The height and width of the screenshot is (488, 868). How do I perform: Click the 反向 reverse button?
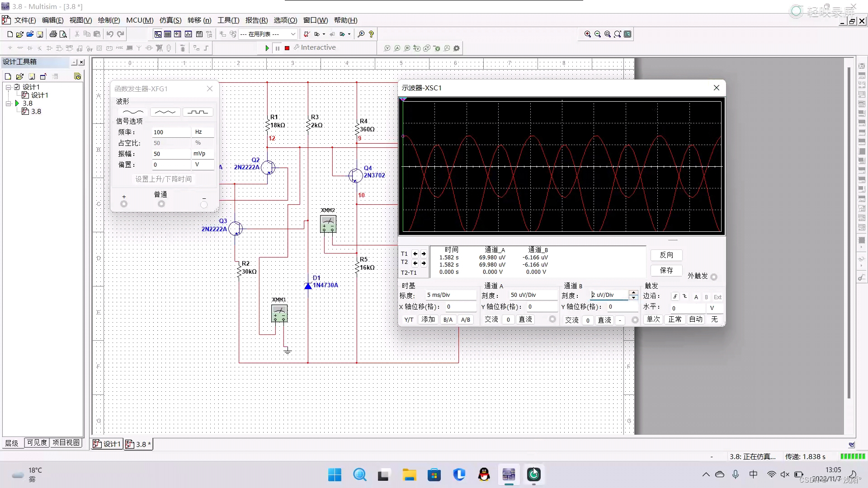666,255
